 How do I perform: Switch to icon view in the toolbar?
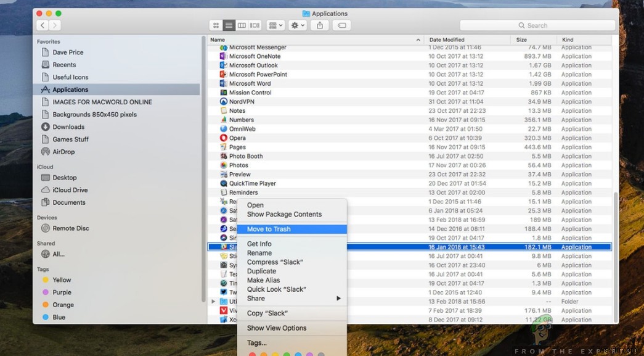pyautogui.click(x=215, y=25)
